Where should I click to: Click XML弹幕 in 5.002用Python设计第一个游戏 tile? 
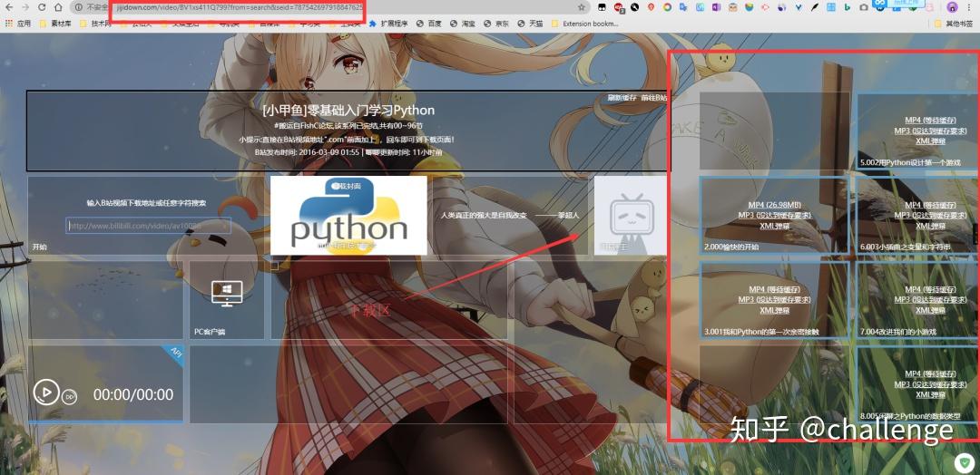[x=931, y=141]
